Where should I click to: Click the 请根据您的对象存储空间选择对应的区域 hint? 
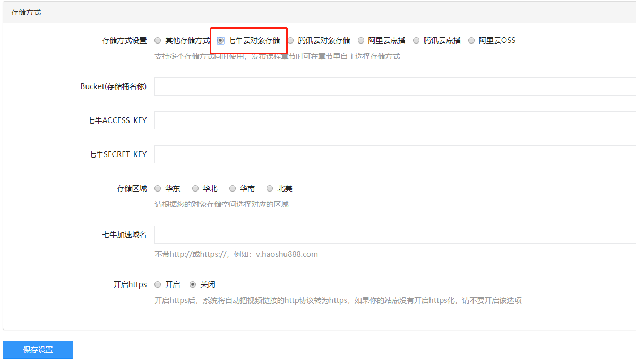click(x=221, y=204)
